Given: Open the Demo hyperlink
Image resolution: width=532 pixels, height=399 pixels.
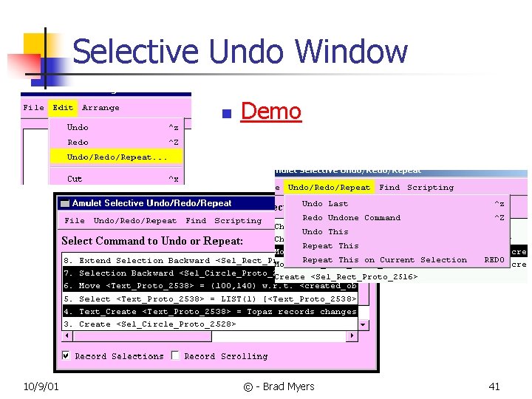Looking at the screenshot, I should 270,112.
